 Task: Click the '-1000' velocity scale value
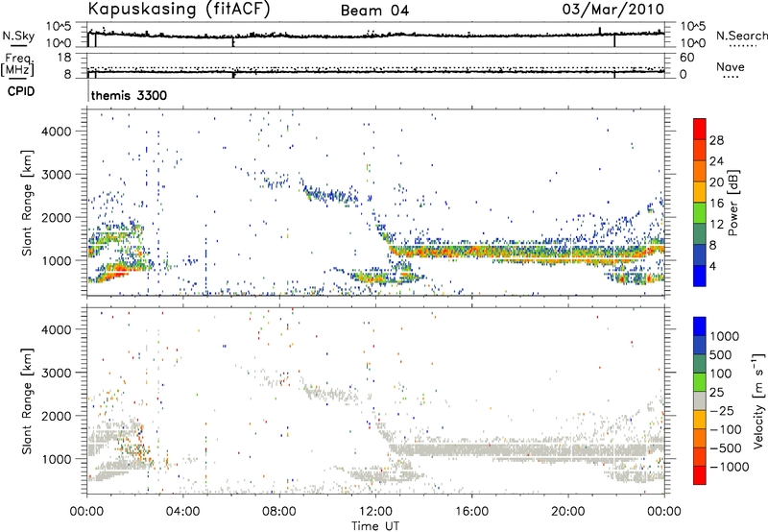coord(729,467)
